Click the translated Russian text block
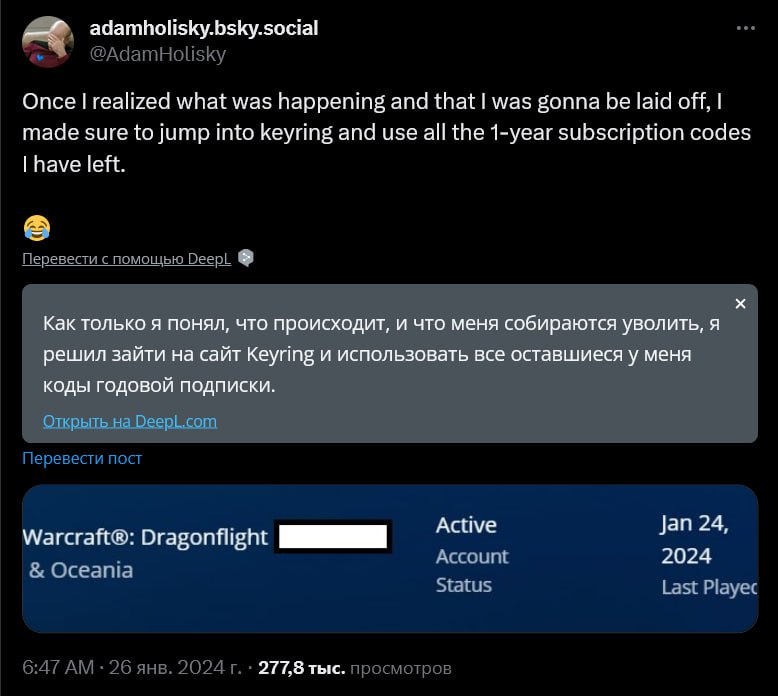The width and height of the screenshot is (778, 696). [x=381, y=354]
